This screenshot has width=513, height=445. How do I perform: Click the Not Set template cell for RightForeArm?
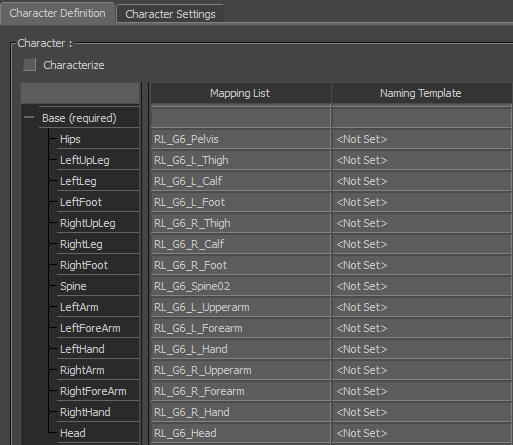tap(422, 391)
